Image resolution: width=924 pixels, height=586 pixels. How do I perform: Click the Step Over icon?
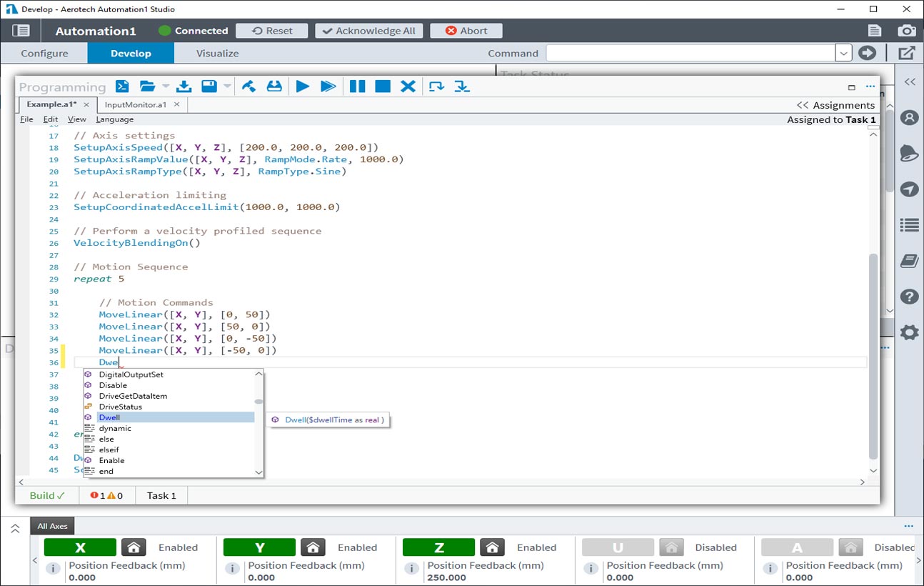tap(436, 86)
